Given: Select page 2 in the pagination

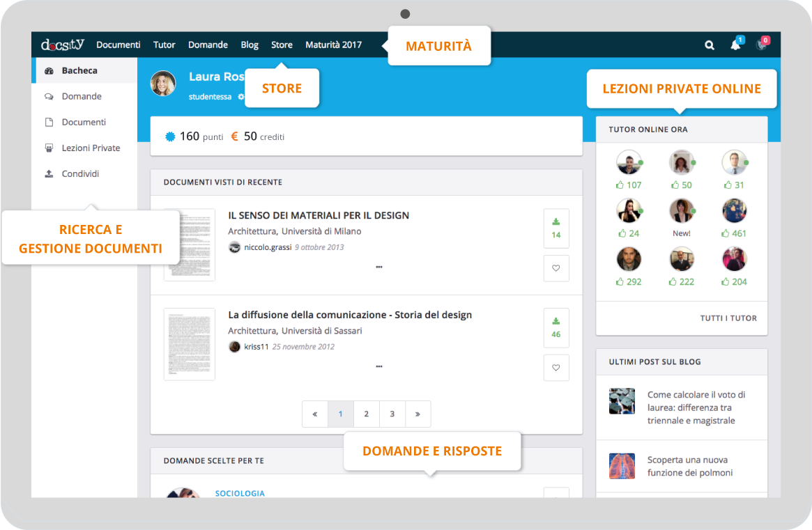Looking at the screenshot, I should pyautogui.click(x=366, y=414).
